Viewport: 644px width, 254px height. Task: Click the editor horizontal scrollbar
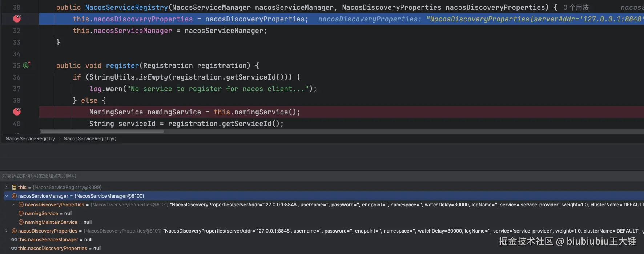click(x=102, y=132)
